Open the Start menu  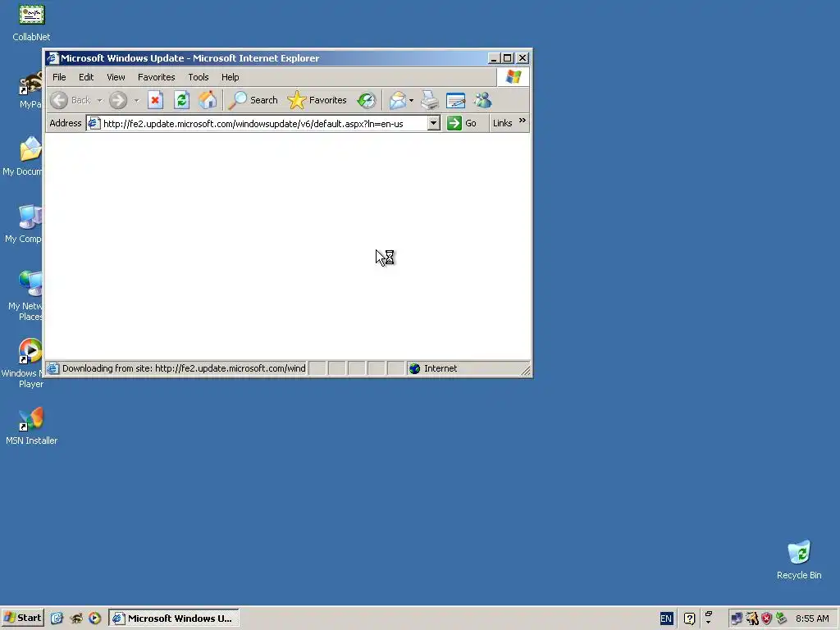[x=22, y=619]
